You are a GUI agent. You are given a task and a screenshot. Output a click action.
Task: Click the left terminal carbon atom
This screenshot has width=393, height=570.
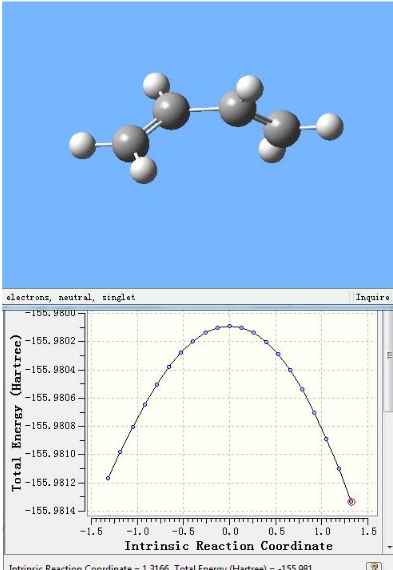tap(130, 143)
